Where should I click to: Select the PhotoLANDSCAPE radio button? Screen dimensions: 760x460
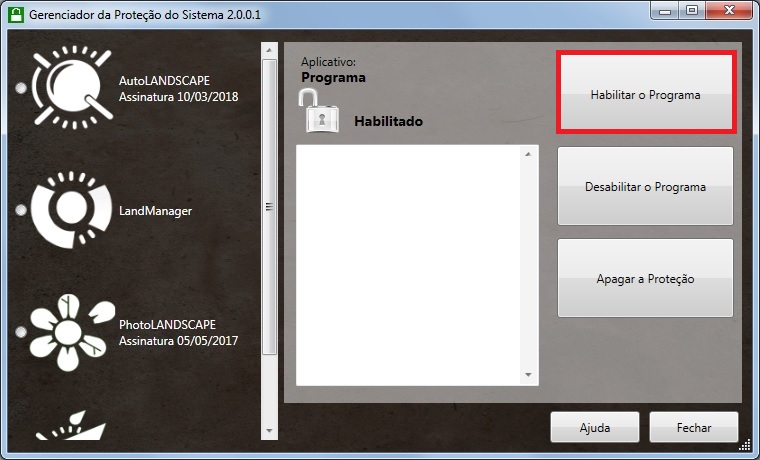coord(21,332)
